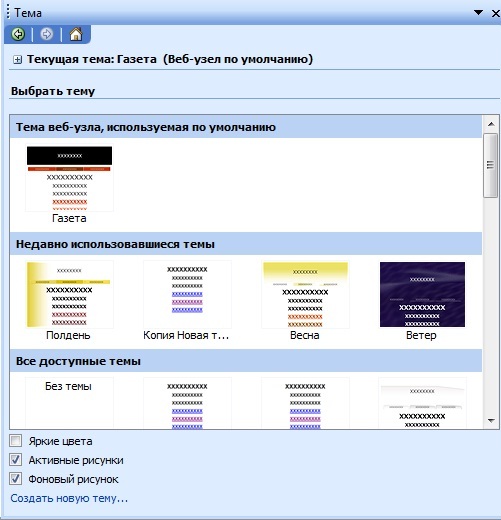This screenshot has height=520, width=501.
Task: Apply the Весна theme thumbnail
Action: tap(305, 295)
